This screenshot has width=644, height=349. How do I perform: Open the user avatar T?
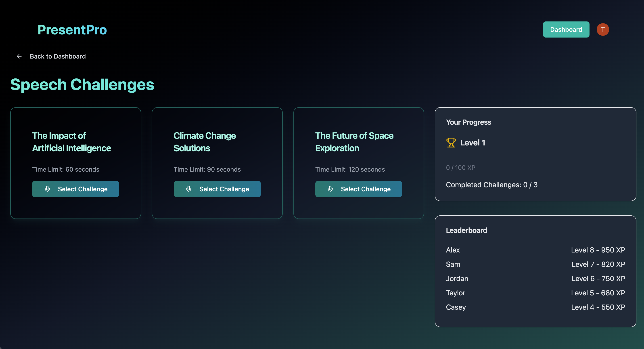602,29
